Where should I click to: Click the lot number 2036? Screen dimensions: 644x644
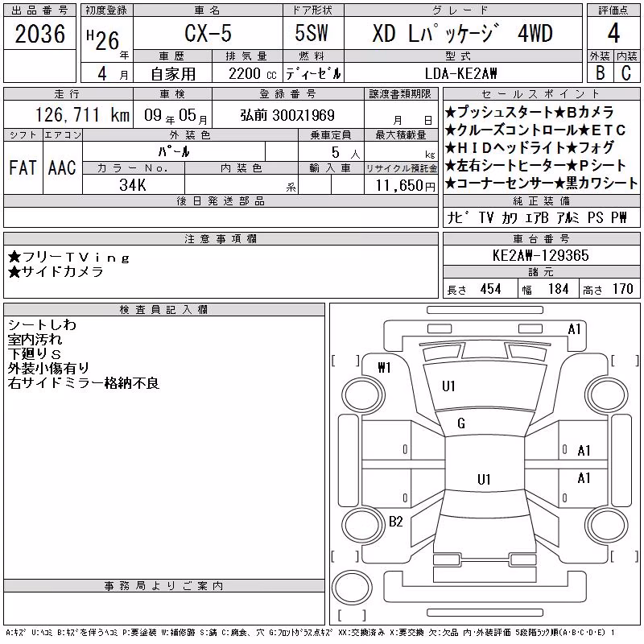point(39,34)
